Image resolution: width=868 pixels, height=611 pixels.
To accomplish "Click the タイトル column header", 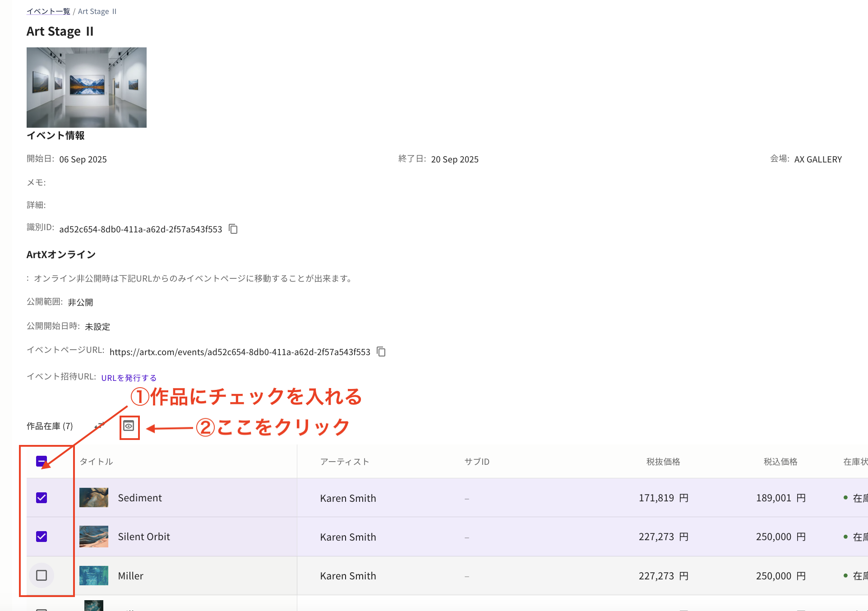I will 96,462.
